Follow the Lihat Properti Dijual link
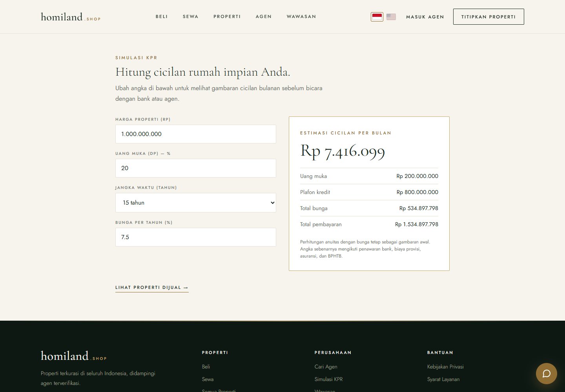 point(152,288)
